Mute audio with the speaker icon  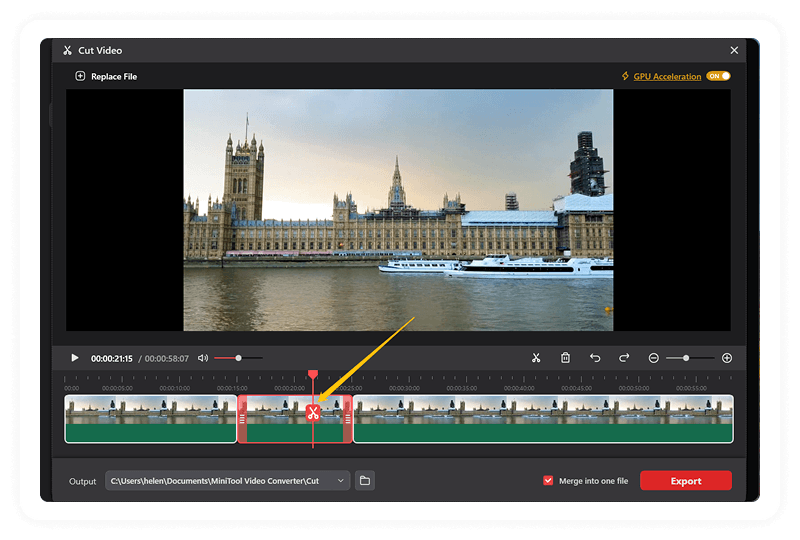(x=203, y=358)
